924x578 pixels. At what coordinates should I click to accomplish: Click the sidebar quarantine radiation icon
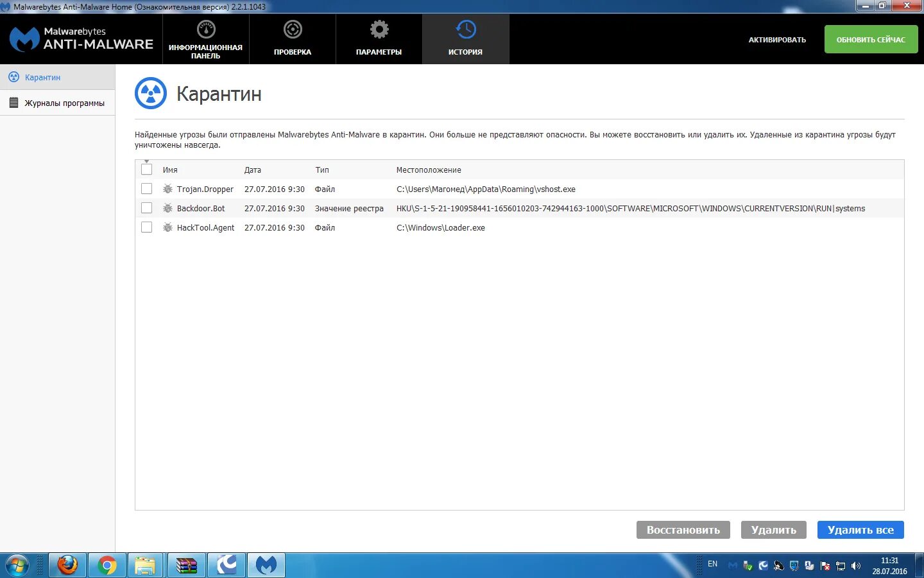[13, 77]
